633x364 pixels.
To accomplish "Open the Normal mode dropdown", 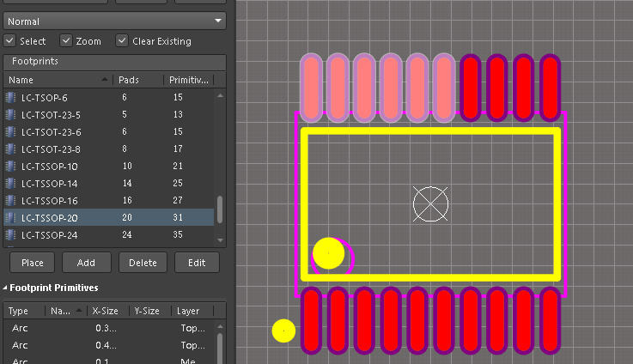I will point(114,21).
